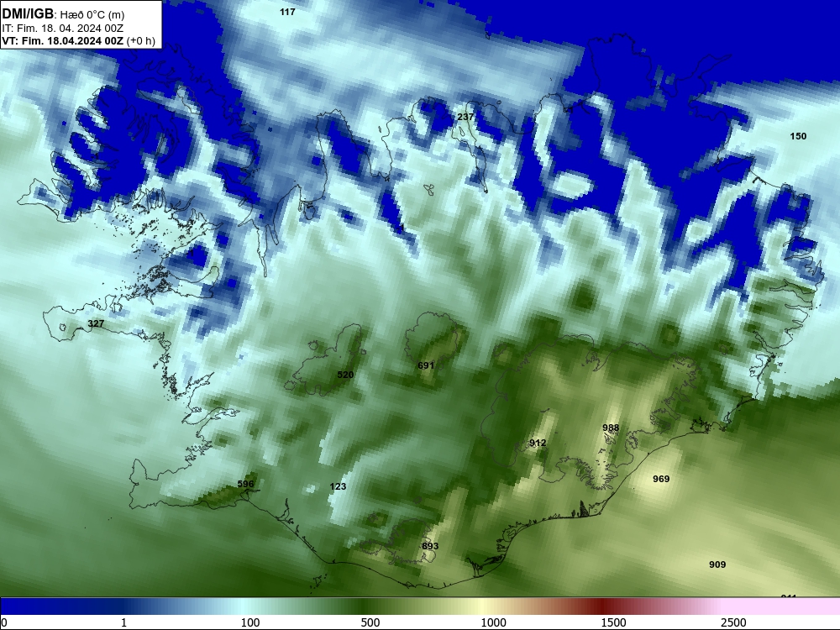Click the map value label 969
Image resolution: width=840 pixels, height=630 pixels.
click(x=661, y=479)
